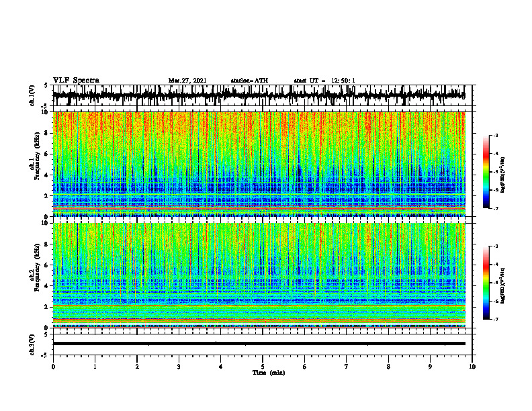532x411 pixels.
Task: Click the thick black ch.3 signal trace
Action: (x=259, y=344)
